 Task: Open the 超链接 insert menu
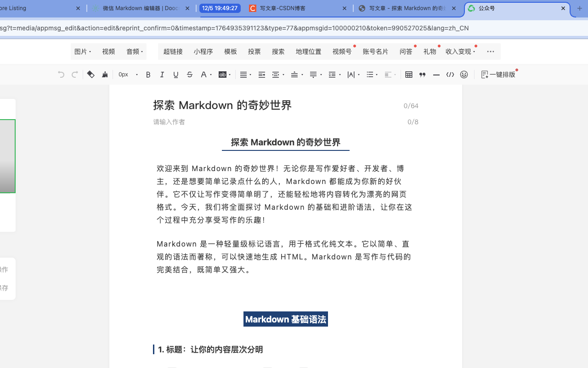pyautogui.click(x=173, y=52)
